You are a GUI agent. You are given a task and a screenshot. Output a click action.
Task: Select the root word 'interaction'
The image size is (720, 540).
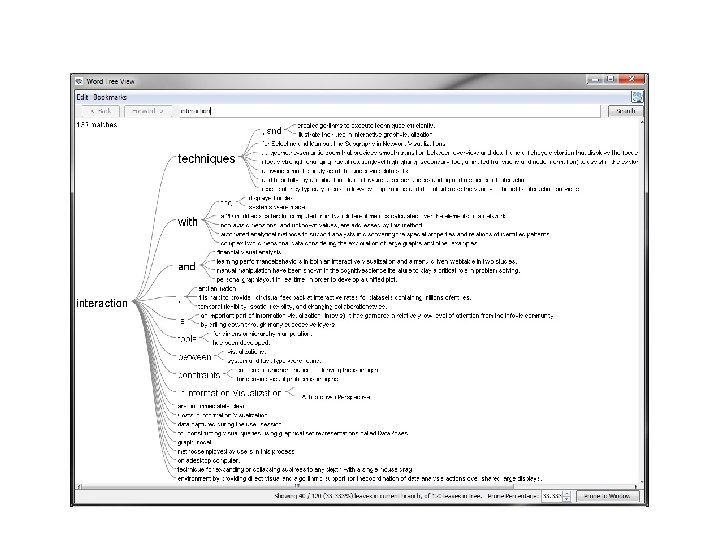102,303
